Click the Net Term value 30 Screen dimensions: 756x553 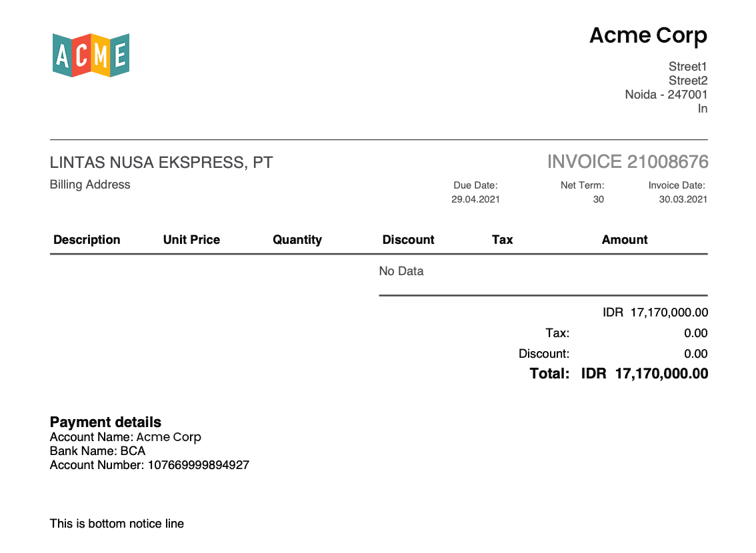click(x=598, y=199)
